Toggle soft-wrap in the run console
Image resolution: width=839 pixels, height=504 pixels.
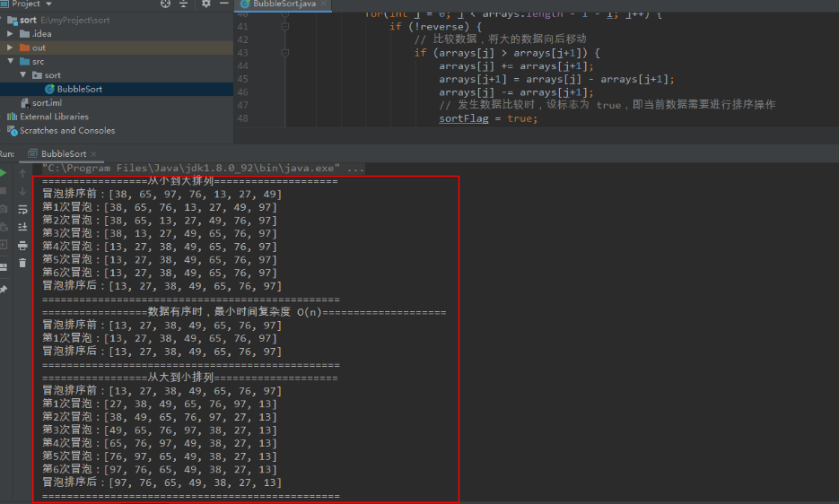[22, 209]
